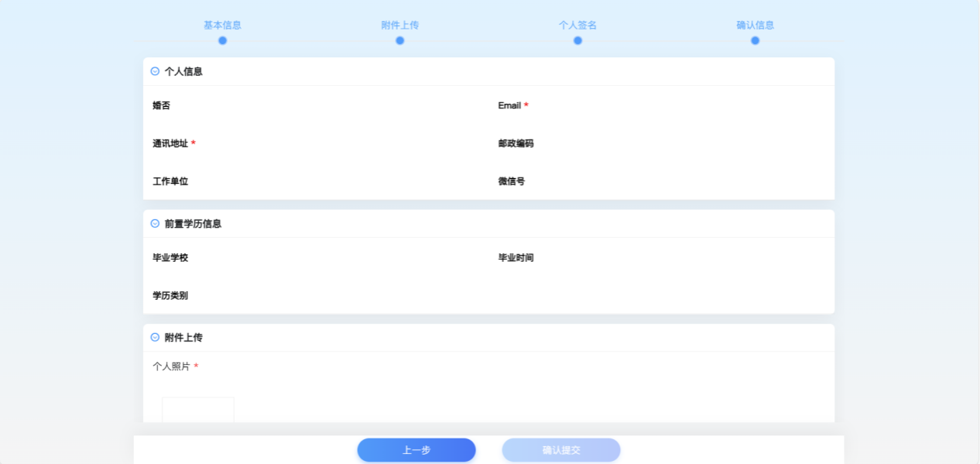Toggle the 附件上传 section header chevron
980x464 pixels.
tap(155, 338)
